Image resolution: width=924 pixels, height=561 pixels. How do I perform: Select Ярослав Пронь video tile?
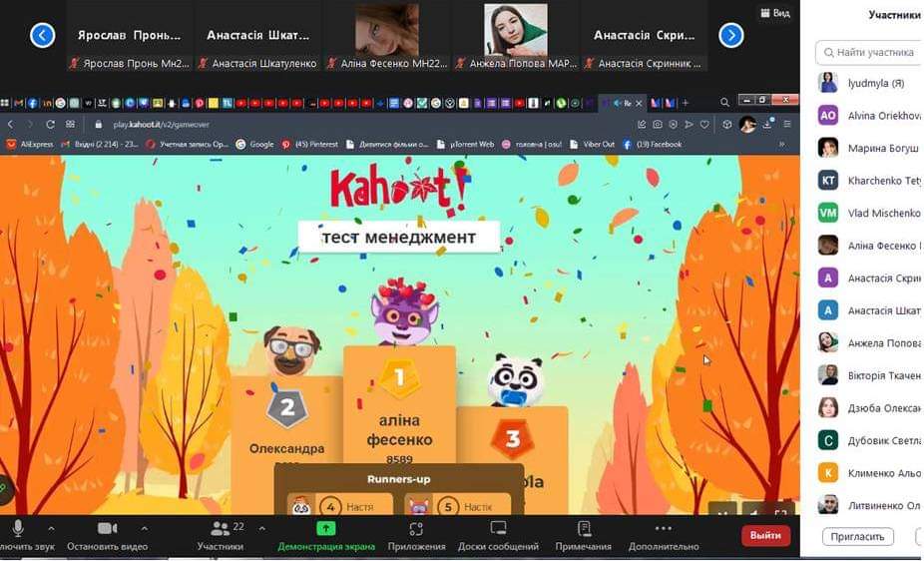(x=130, y=36)
